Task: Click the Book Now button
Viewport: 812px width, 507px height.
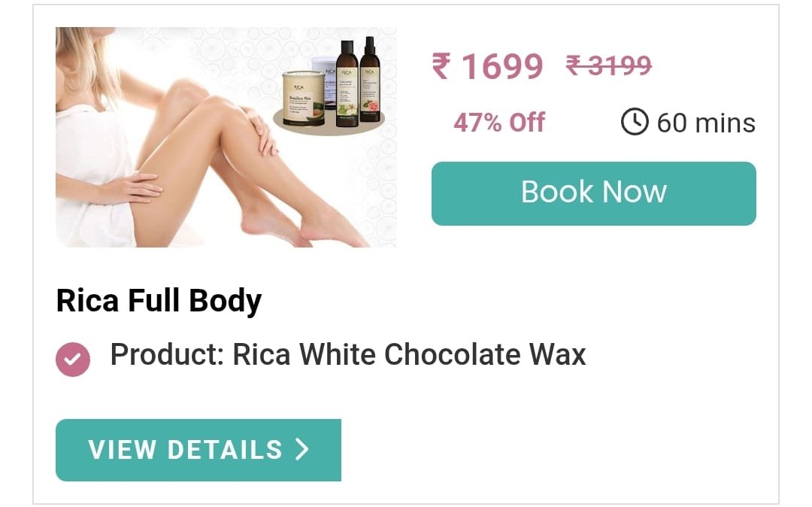Action: pyautogui.click(x=593, y=193)
